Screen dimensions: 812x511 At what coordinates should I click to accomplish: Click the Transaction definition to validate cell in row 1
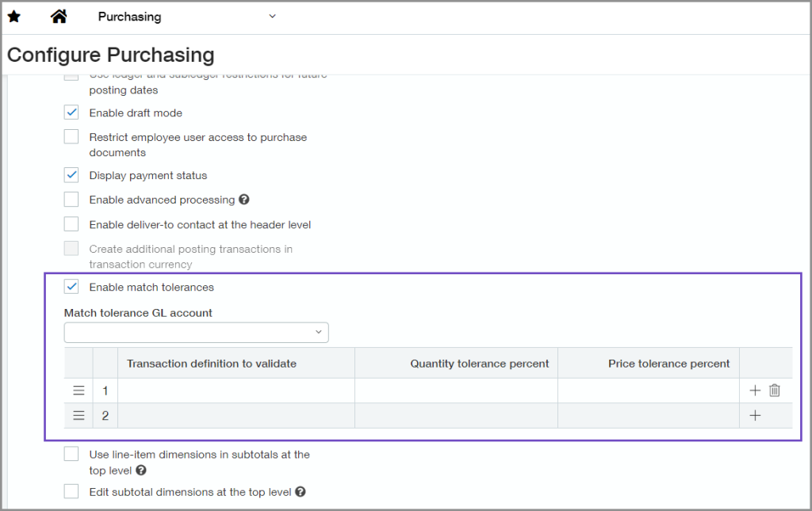click(x=238, y=390)
